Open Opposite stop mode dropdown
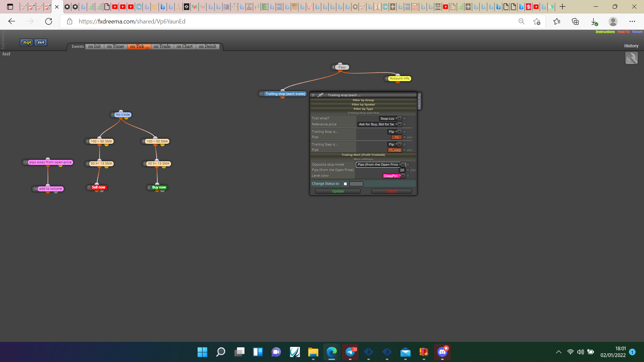 pos(381,165)
